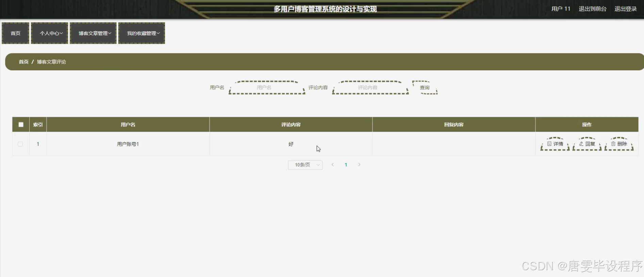Click the index cell showing 1
644x277 pixels.
pyautogui.click(x=38, y=144)
